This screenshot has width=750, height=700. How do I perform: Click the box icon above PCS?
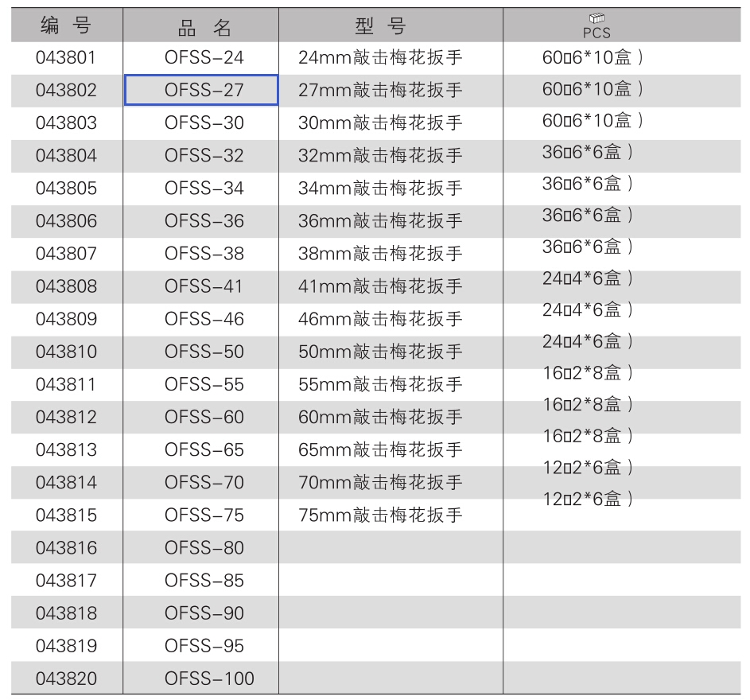pyautogui.click(x=597, y=18)
